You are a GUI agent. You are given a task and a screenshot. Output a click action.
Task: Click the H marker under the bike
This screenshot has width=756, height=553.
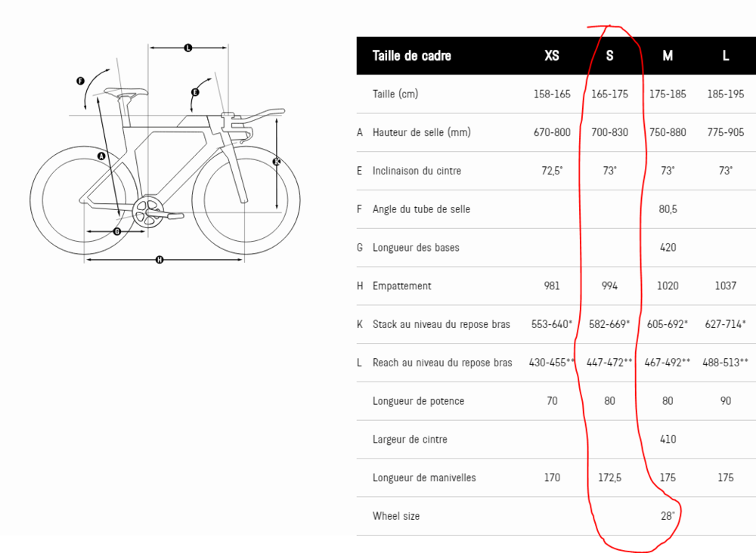(x=160, y=260)
